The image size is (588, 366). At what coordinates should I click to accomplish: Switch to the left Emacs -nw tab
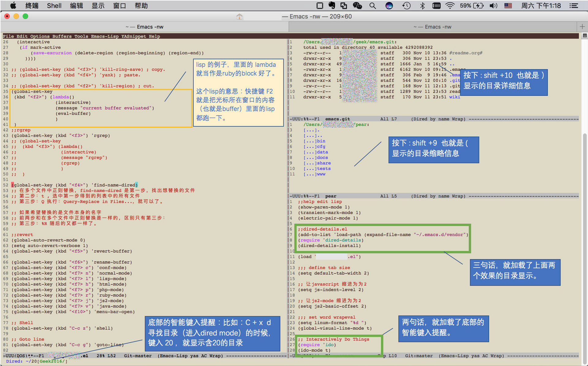point(145,27)
